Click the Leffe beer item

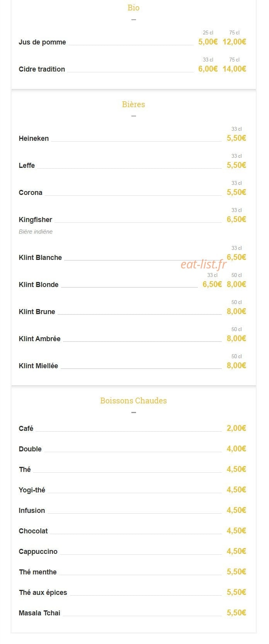pyautogui.click(x=27, y=166)
